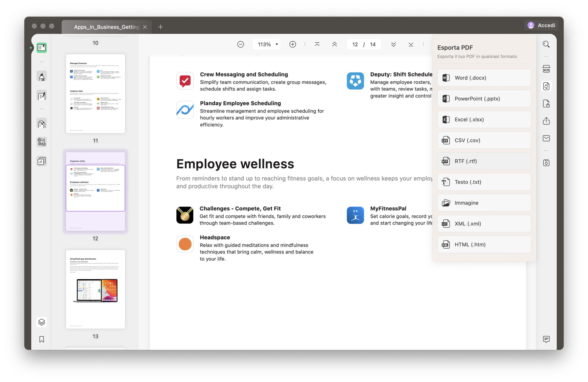Click the Deputy blue star app icon
This screenshot has width=588, height=382.
click(355, 81)
